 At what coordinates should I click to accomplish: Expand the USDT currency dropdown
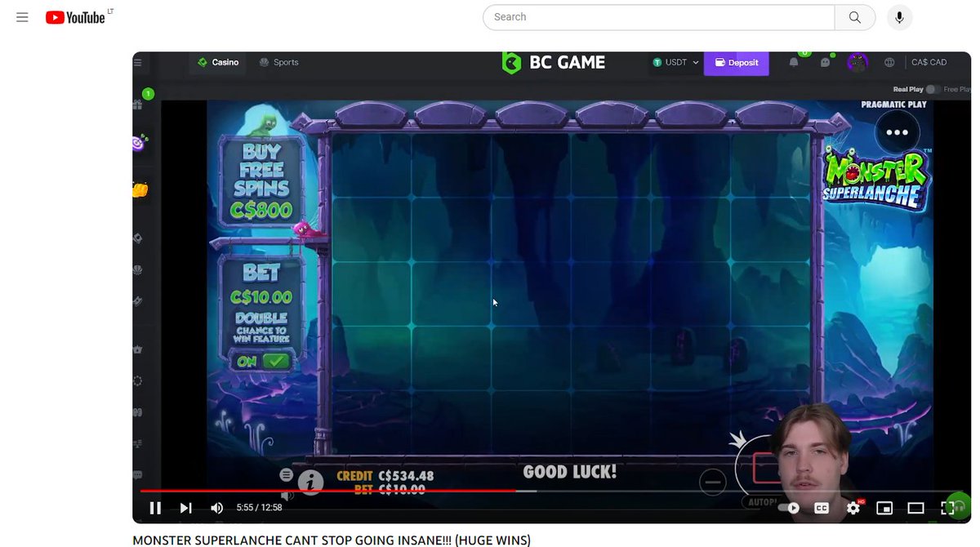click(675, 62)
